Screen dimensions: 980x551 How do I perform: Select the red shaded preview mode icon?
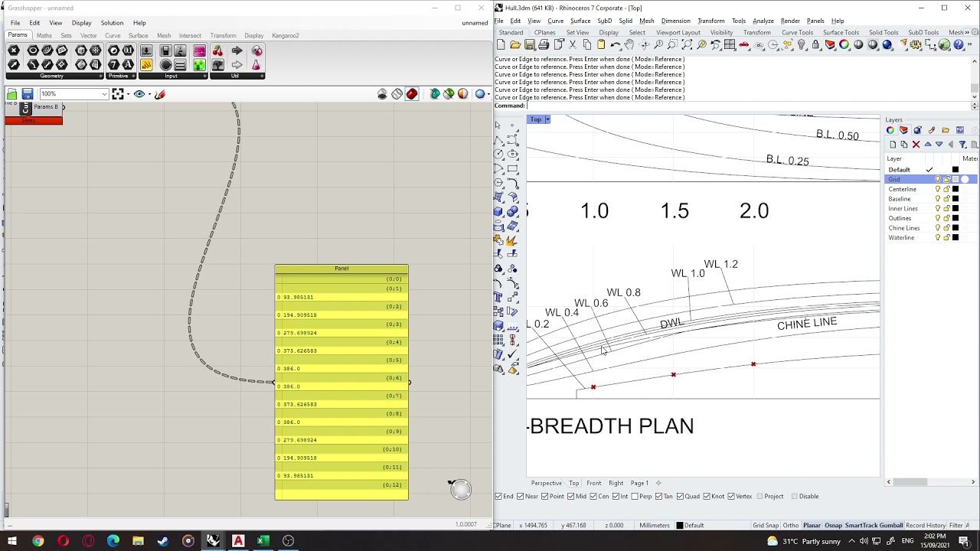coord(412,94)
